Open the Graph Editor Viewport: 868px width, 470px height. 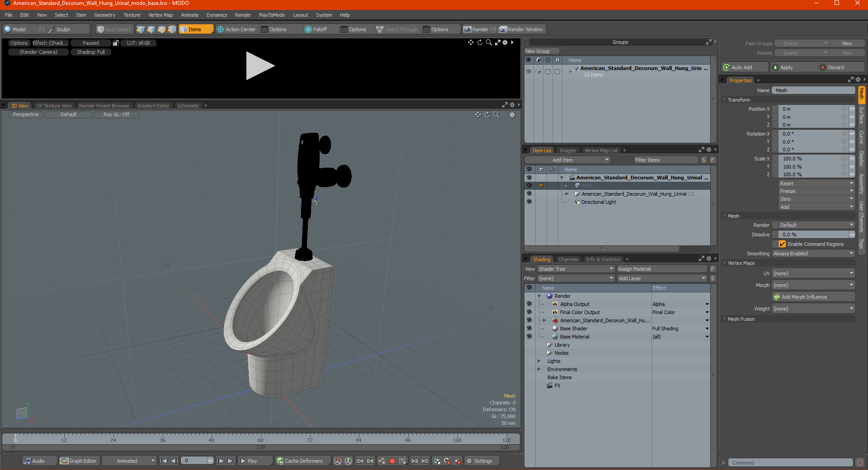tap(79, 461)
